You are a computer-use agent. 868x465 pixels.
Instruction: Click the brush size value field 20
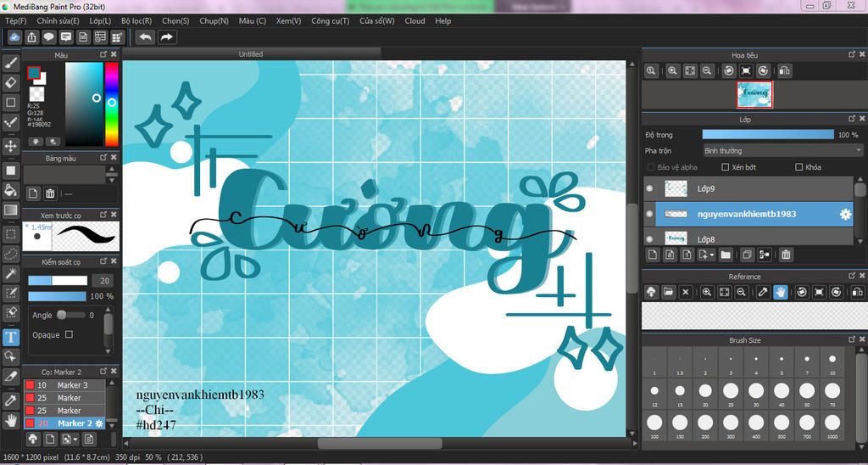tap(103, 280)
